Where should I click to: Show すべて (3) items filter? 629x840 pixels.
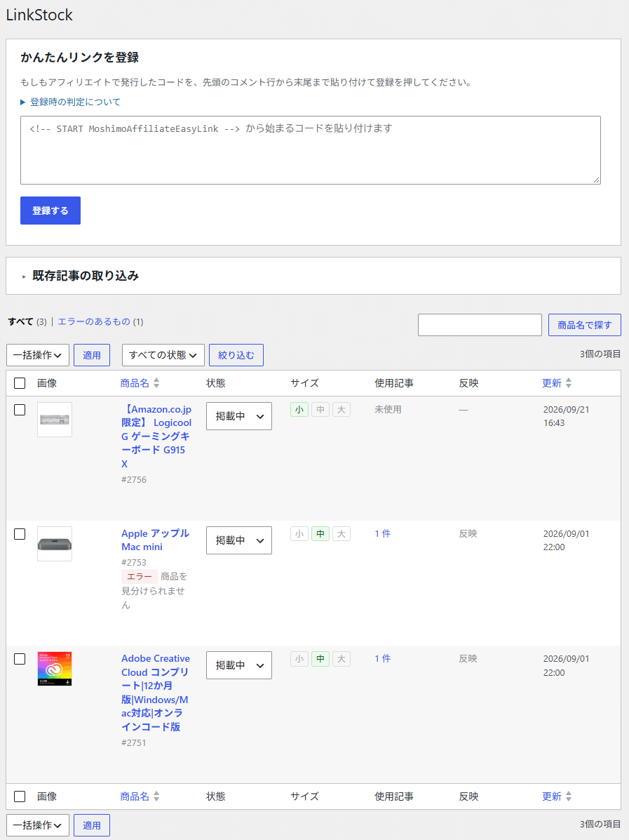click(x=27, y=321)
